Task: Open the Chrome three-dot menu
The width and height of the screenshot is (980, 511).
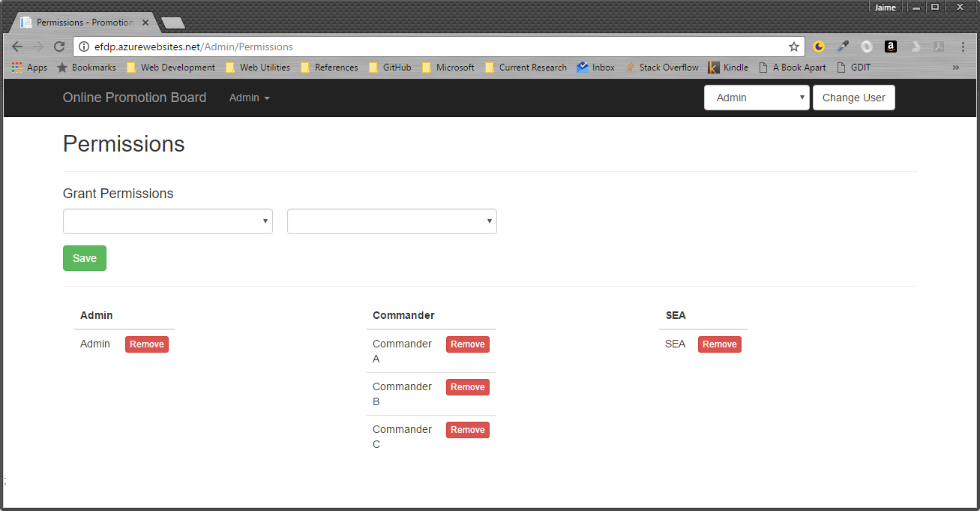Action: pos(963,47)
